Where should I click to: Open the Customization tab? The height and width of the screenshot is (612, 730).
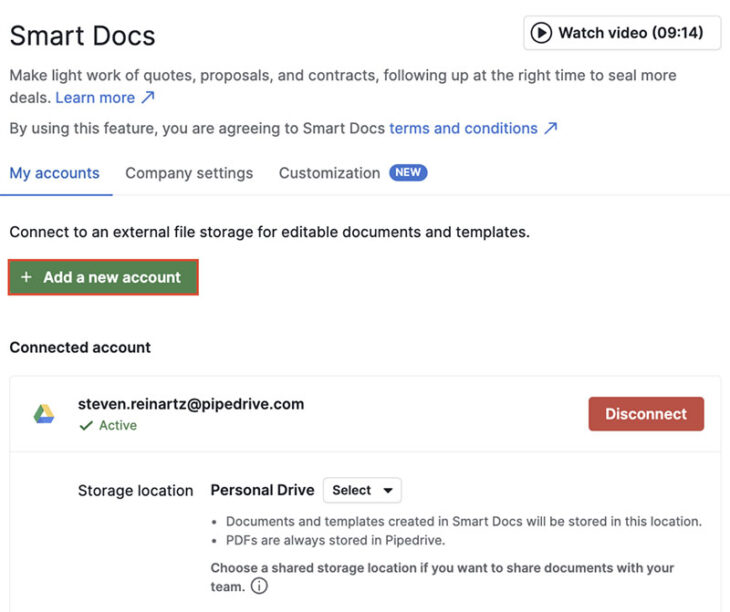[x=329, y=173]
